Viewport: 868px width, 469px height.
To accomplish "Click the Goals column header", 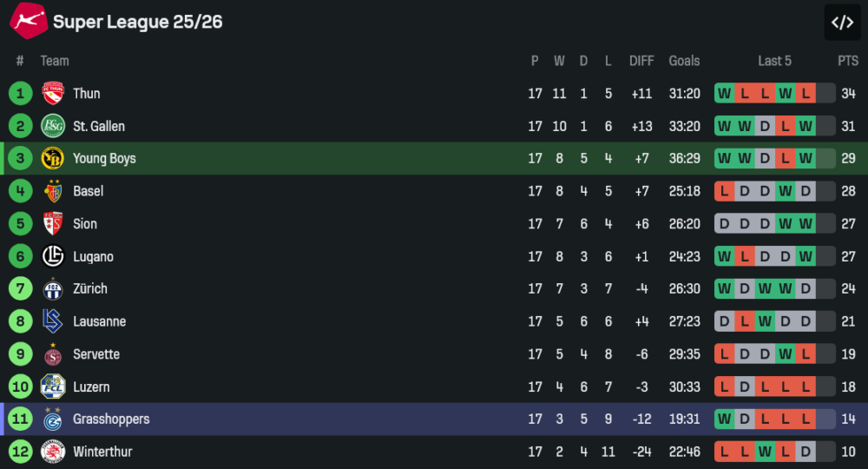I will pyautogui.click(x=684, y=61).
